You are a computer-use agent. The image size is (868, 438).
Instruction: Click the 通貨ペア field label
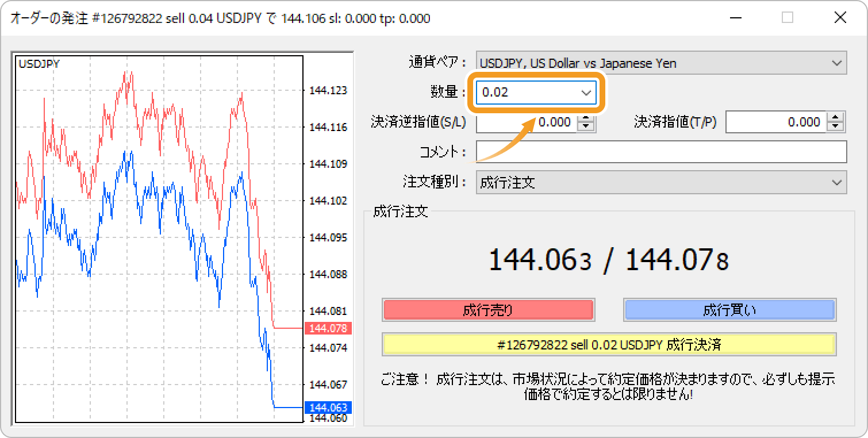(x=437, y=63)
